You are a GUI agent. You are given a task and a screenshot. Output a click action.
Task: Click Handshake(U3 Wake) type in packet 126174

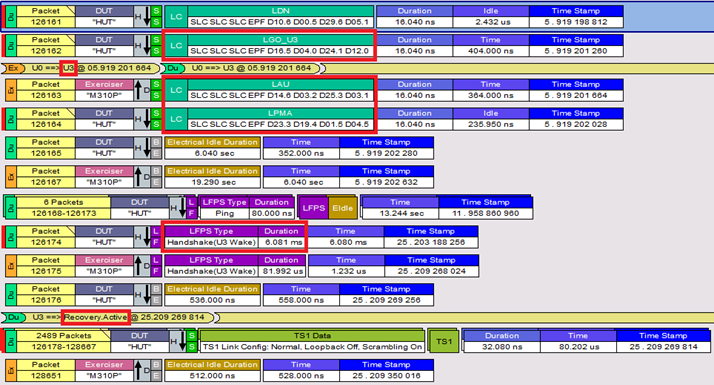[x=211, y=242]
